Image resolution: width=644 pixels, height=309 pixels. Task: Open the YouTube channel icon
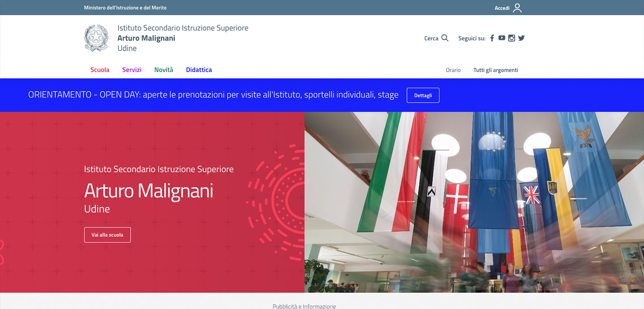(x=502, y=38)
